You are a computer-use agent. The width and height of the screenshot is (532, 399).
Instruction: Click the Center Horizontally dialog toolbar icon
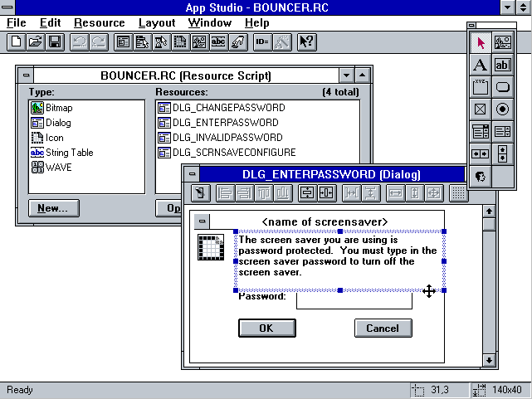[326, 193]
